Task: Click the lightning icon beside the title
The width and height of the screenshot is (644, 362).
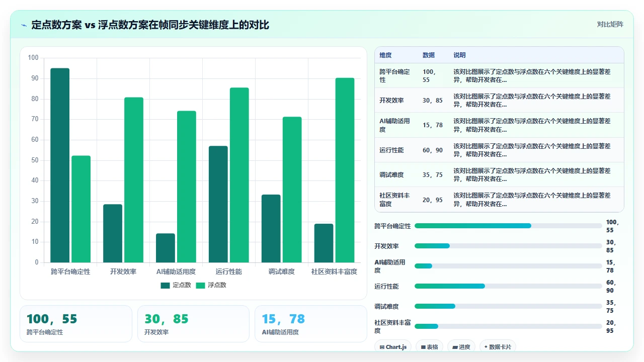Action: (x=24, y=25)
